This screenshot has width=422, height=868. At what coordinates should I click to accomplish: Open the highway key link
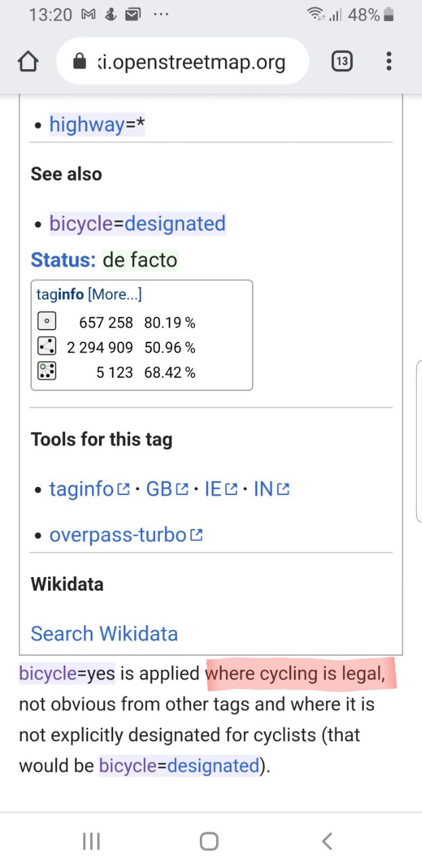(x=87, y=125)
